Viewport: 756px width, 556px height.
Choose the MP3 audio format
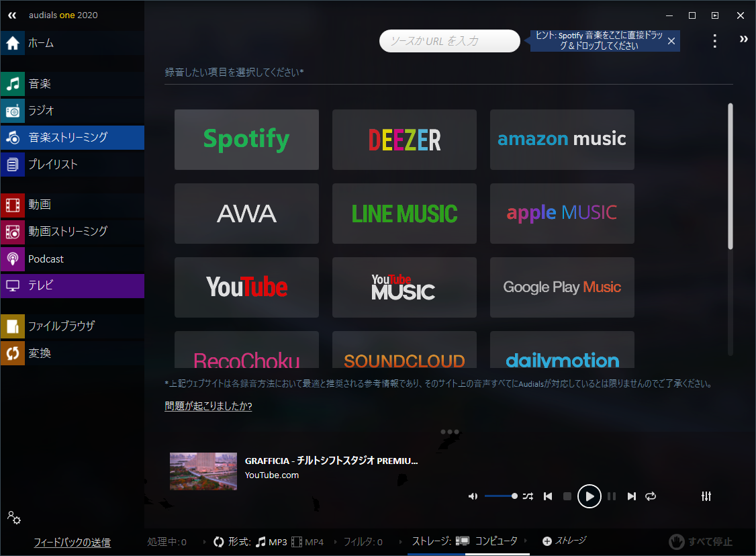(x=271, y=542)
